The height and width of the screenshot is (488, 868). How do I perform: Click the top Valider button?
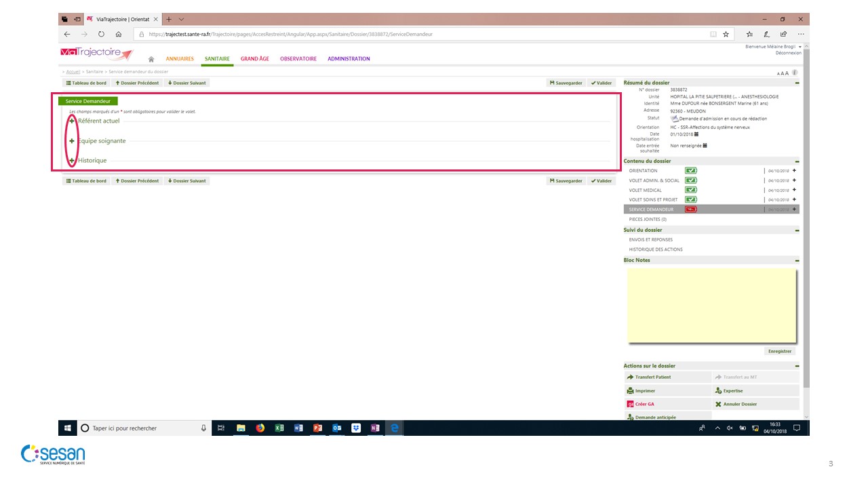coord(601,83)
